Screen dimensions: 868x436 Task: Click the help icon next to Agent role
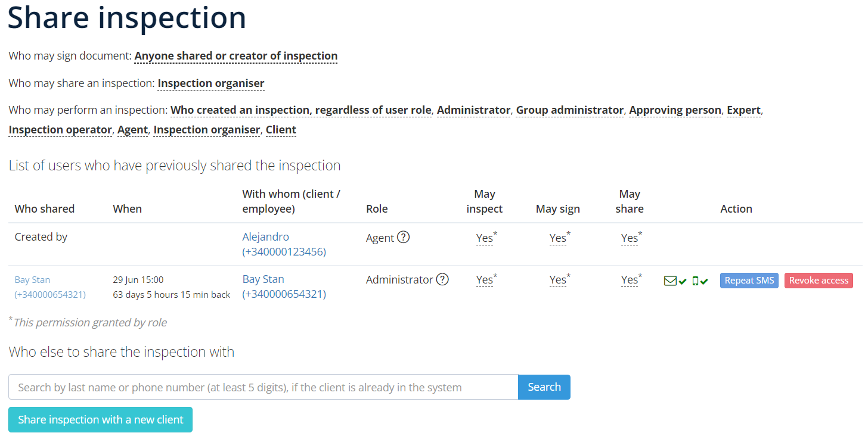404,237
